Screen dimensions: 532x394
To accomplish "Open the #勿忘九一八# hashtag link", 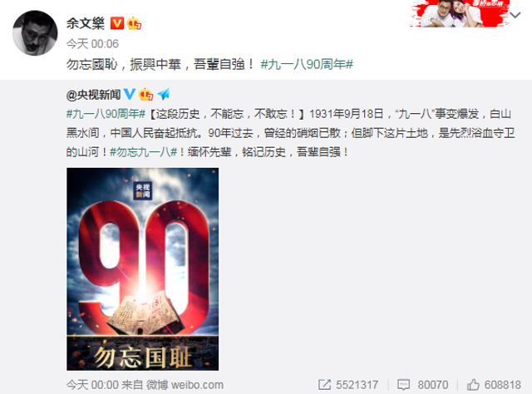I will tap(144, 152).
